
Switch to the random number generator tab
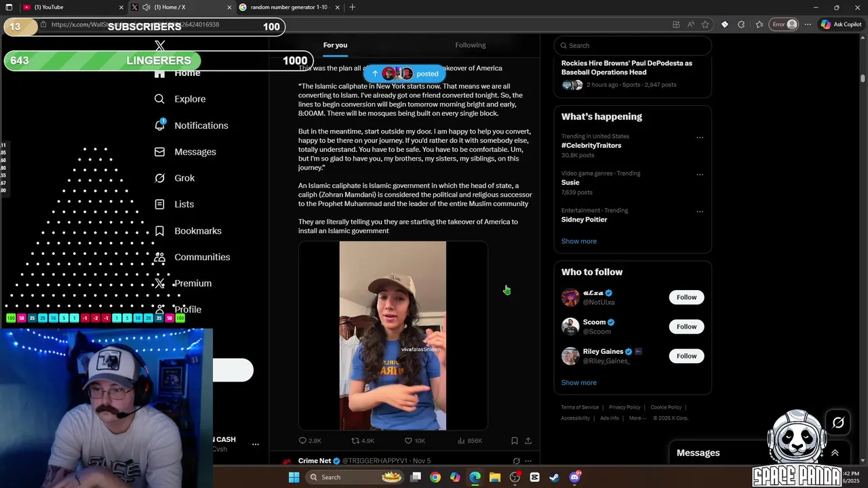[x=288, y=7]
